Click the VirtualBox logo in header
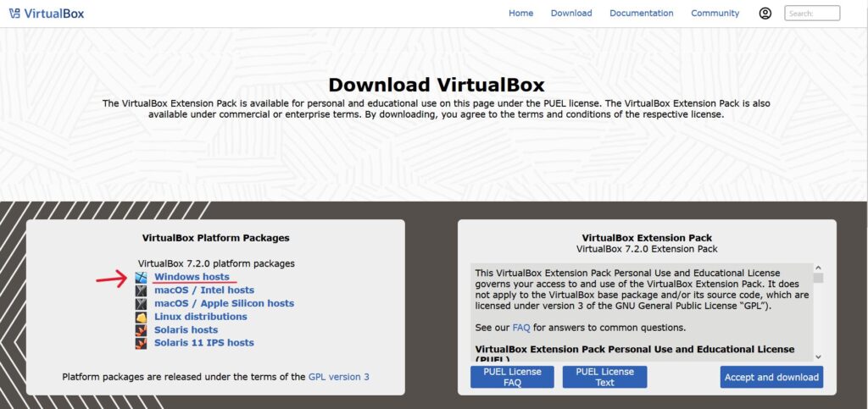Viewport: 868px width, 409px height. click(x=46, y=14)
